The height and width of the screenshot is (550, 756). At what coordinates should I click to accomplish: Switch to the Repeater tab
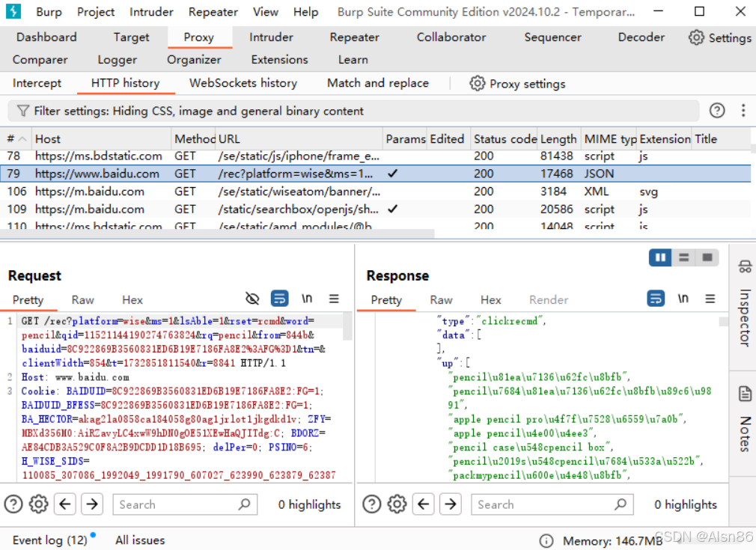(x=354, y=37)
